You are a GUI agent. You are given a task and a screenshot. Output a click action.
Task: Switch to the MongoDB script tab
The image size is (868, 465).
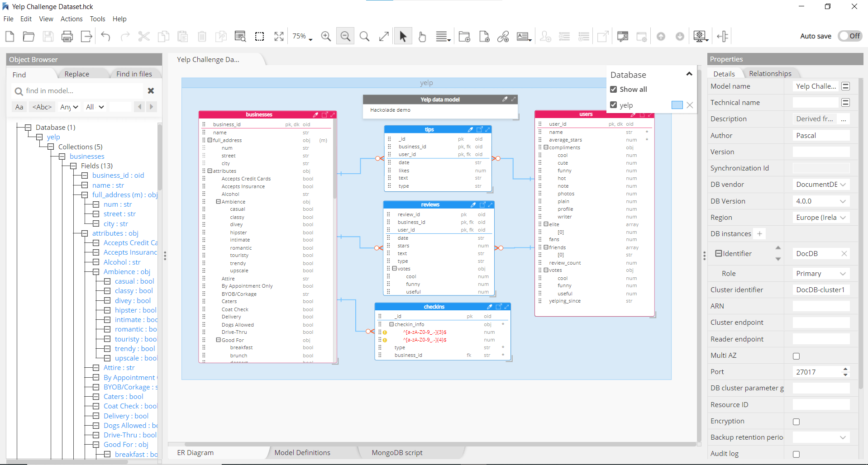click(x=397, y=453)
